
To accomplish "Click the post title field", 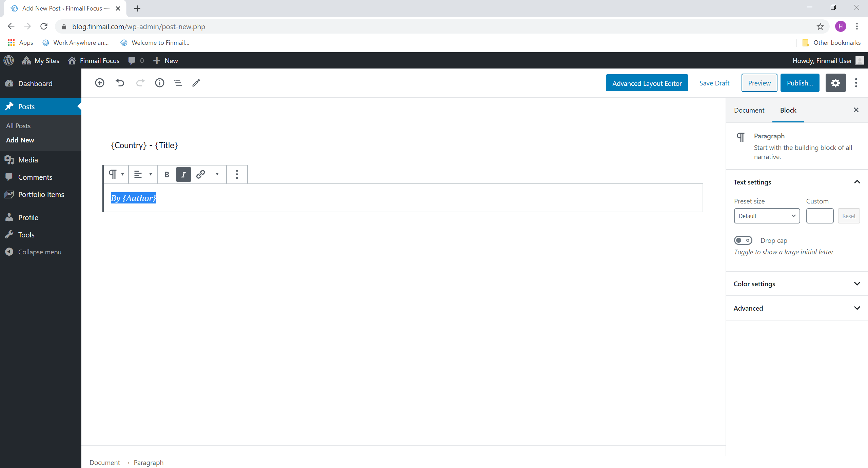I will [403, 145].
